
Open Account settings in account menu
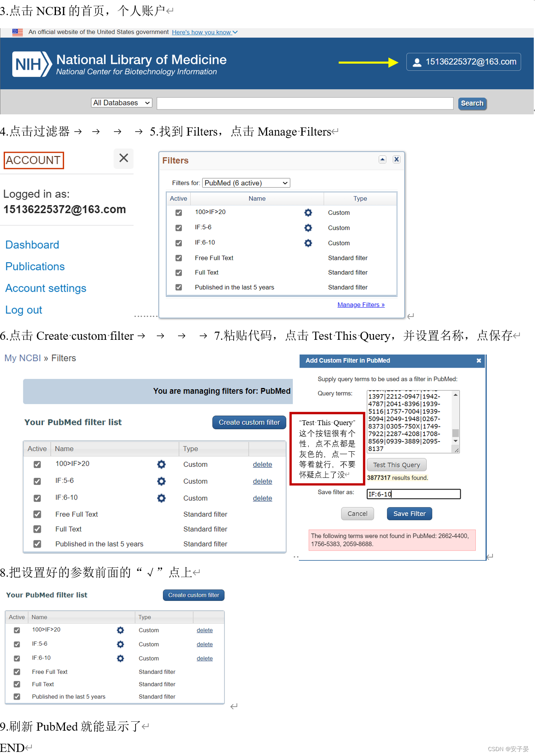pos(46,288)
